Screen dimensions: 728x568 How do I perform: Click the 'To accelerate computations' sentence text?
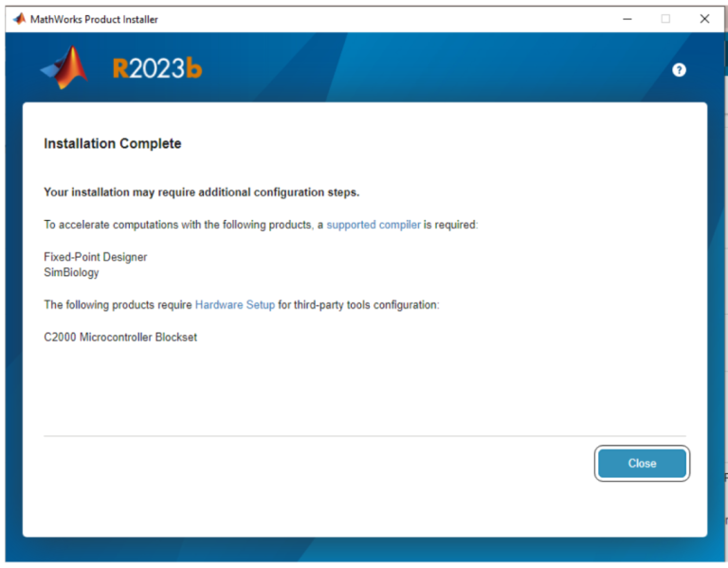(x=180, y=225)
